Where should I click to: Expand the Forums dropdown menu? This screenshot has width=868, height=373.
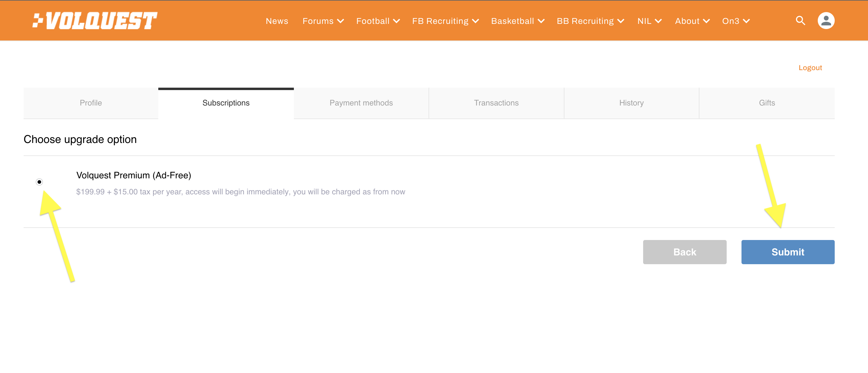(x=323, y=21)
